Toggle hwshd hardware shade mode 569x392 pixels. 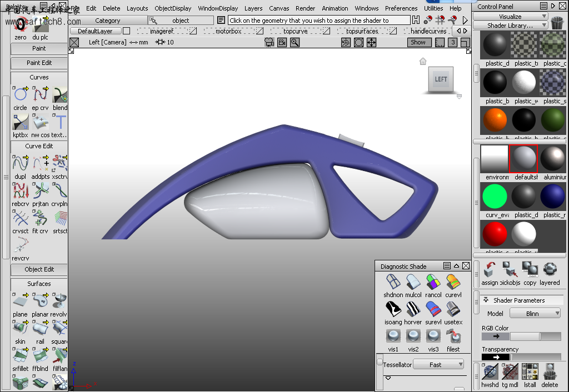point(490,372)
